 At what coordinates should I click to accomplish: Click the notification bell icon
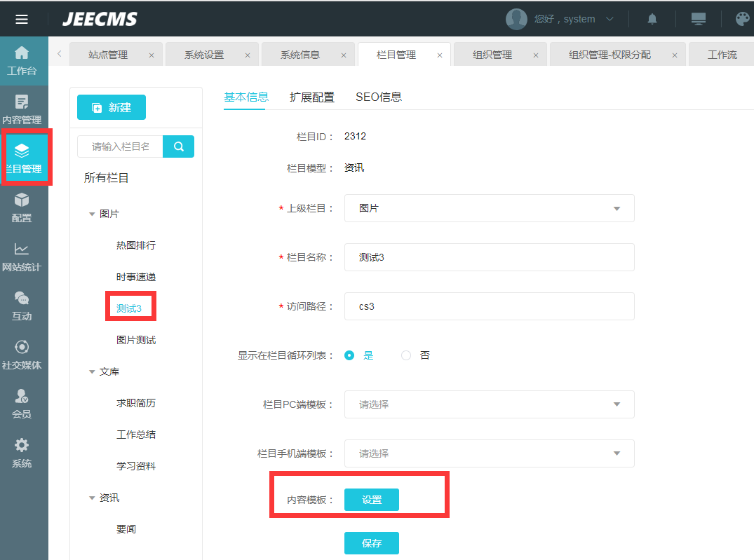[652, 19]
